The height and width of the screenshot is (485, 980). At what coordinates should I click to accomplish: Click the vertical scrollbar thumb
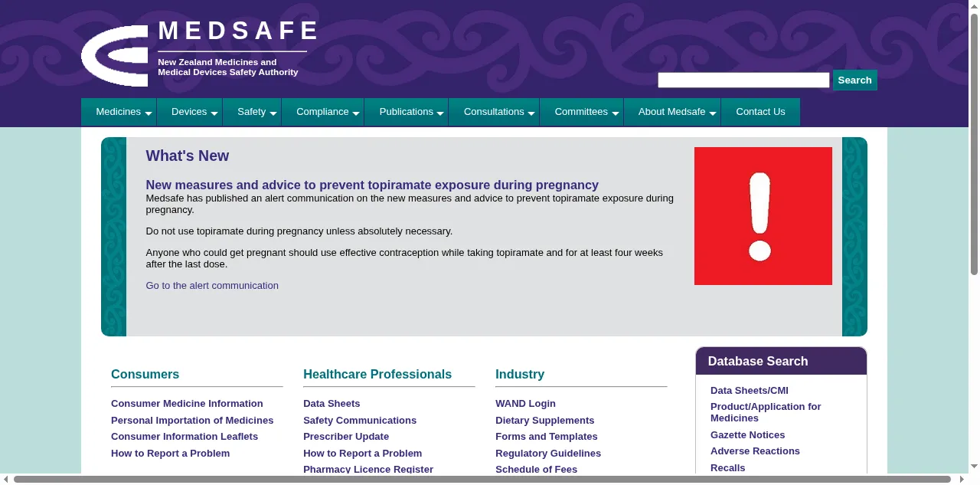coord(974,144)
